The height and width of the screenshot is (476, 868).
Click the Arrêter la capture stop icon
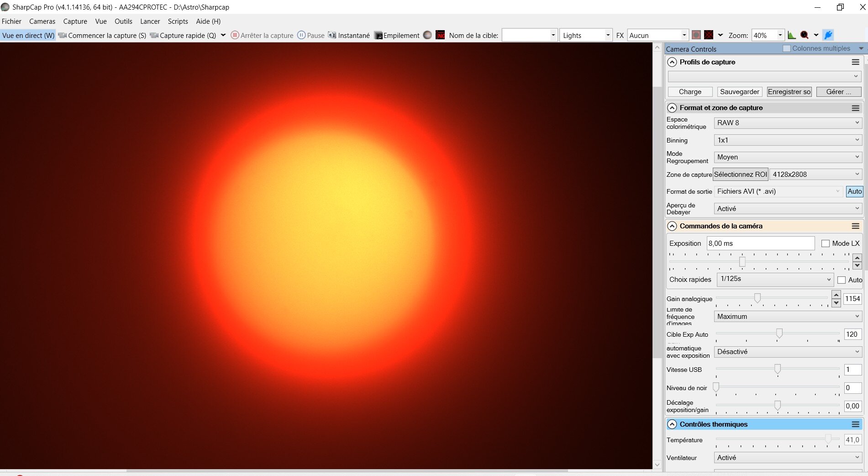(x=235, y=35)
